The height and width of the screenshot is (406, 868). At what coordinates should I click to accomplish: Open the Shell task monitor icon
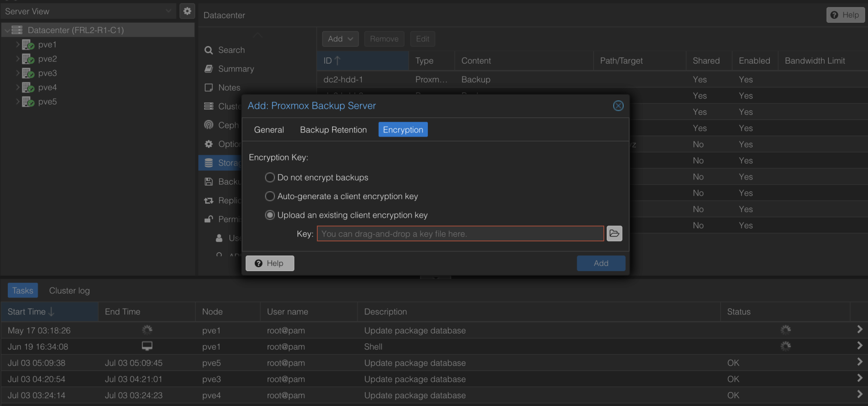click(147, 346)
